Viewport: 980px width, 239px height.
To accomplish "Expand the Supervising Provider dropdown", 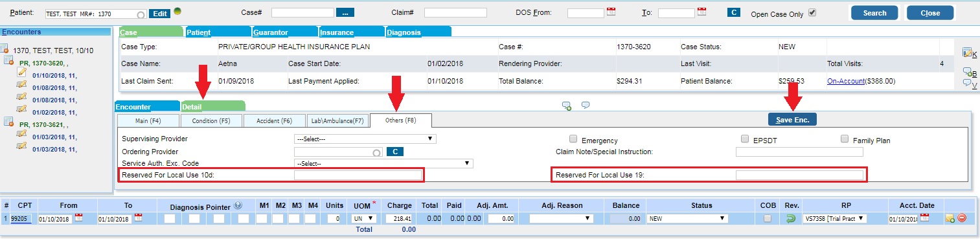I will click(x=365, y=139).
